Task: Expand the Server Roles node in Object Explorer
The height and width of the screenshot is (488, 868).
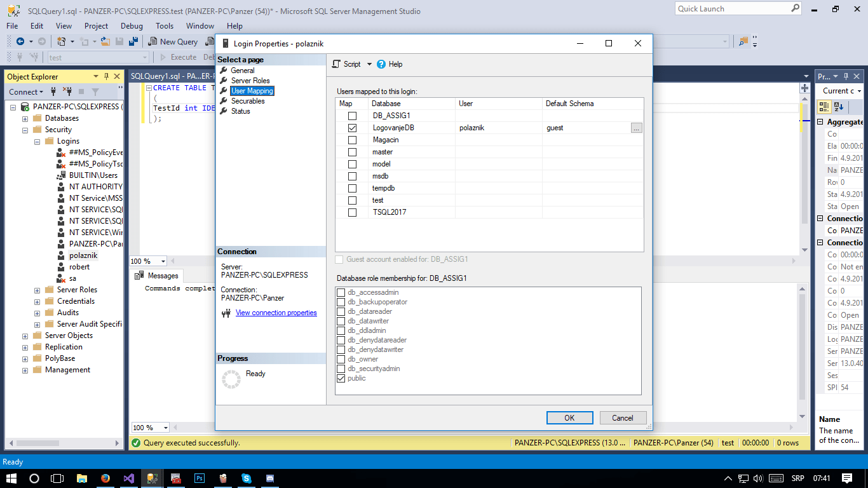Action: click(x=37, y=290)
